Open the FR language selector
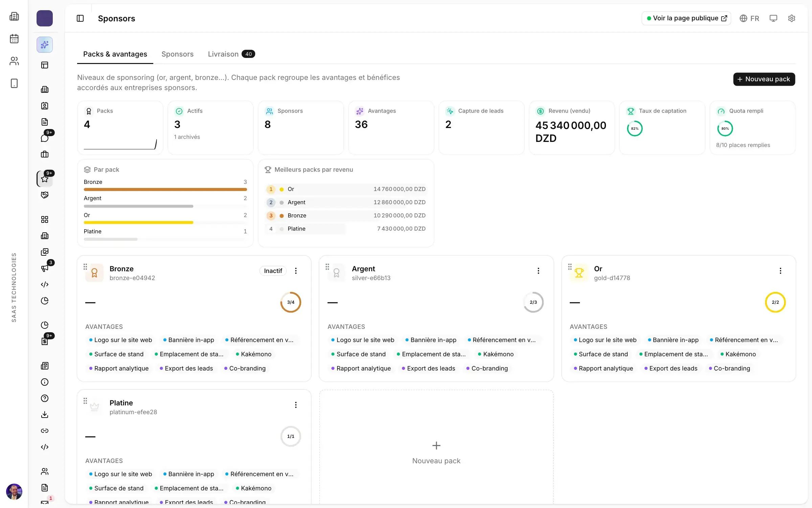The width and height of the screenshot is (812, 508). (749, 18)
